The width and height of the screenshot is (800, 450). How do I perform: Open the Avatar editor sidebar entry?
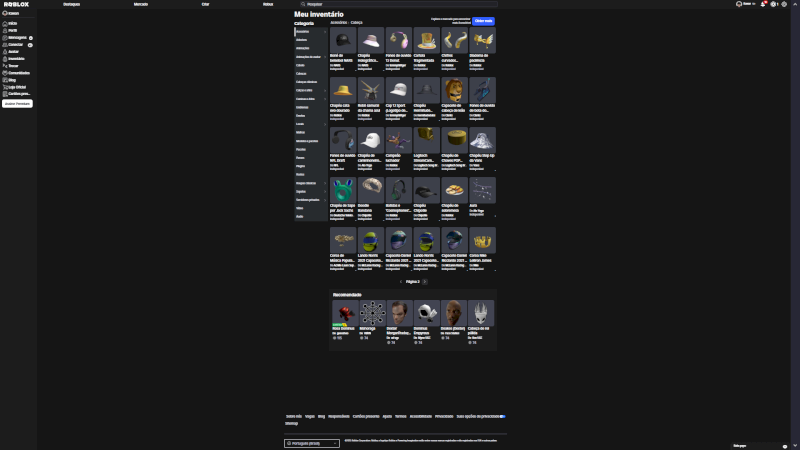coord(11,52)
